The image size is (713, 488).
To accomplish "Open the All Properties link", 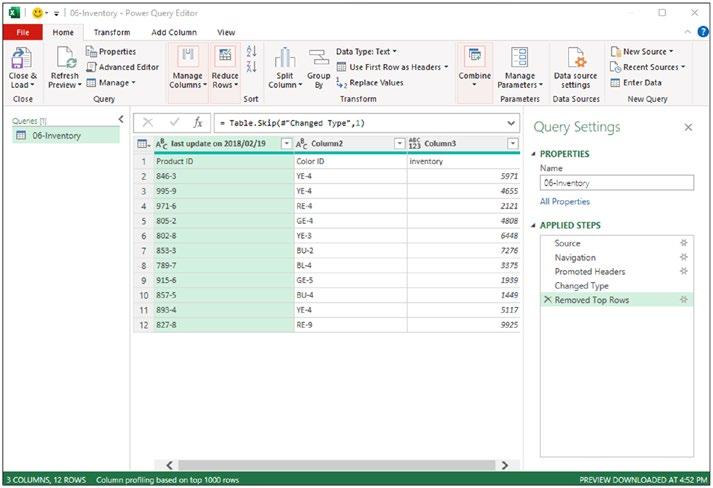I will coord(565,201).
